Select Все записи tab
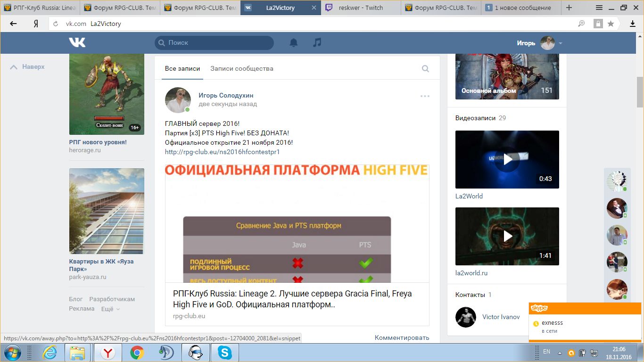 [x=182, y=68]
